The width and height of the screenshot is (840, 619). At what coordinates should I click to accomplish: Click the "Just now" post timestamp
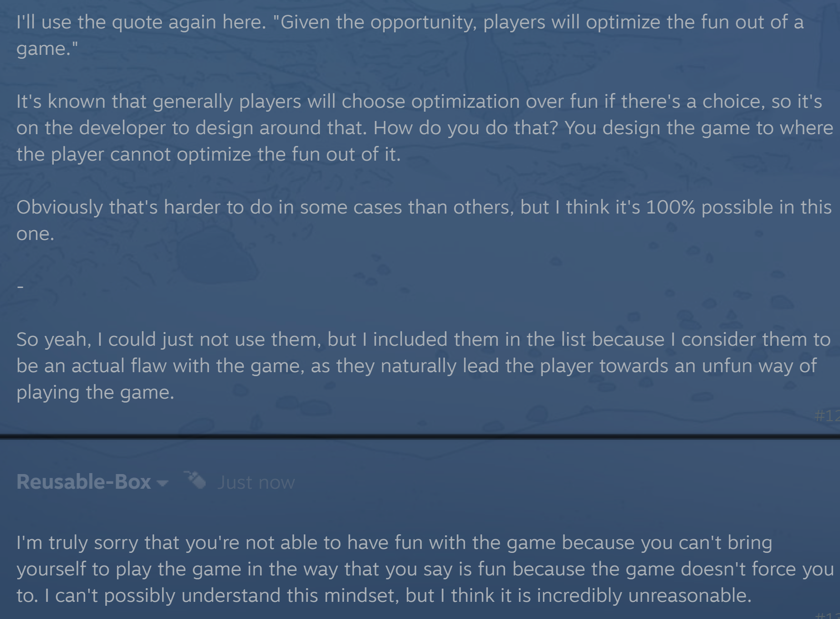256,483
